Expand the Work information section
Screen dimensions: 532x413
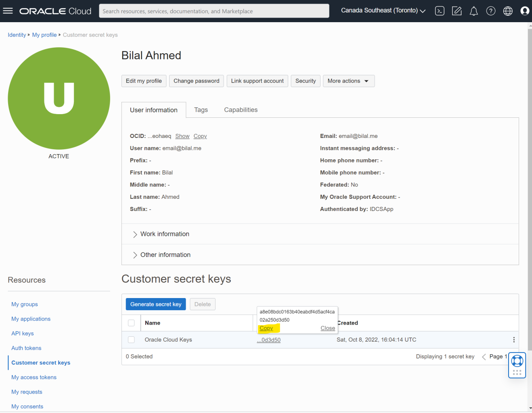[161, 234]
